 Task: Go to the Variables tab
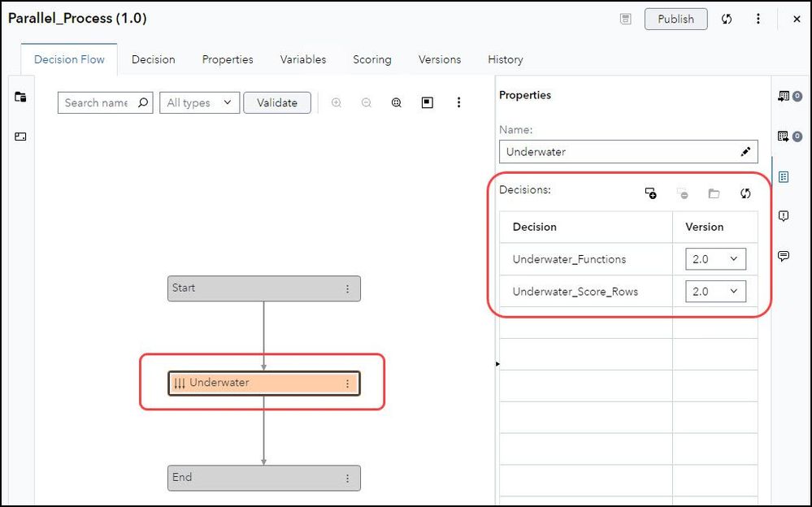click(x=303, y=59)
